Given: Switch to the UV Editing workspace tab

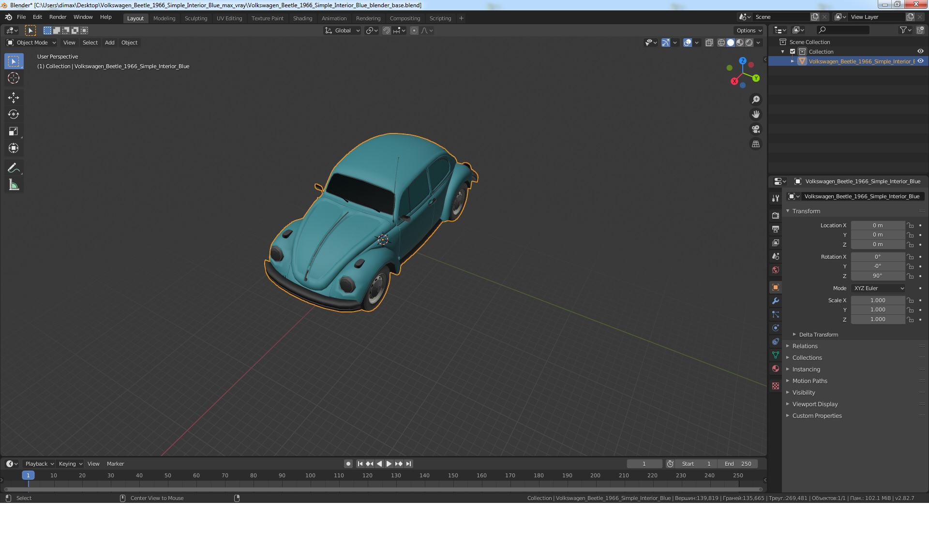Looking at the screenshot, I should click(229, 18).
